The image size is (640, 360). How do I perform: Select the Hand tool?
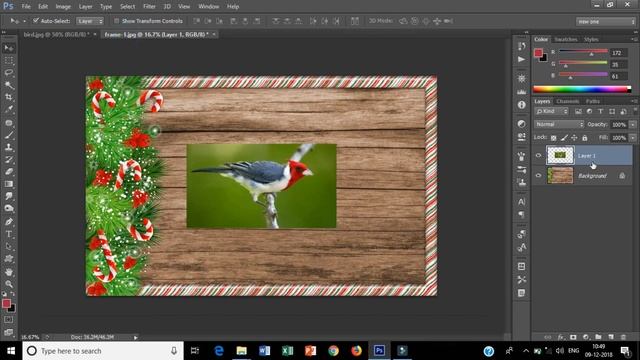pyautogui.click(x=9, y=272)
